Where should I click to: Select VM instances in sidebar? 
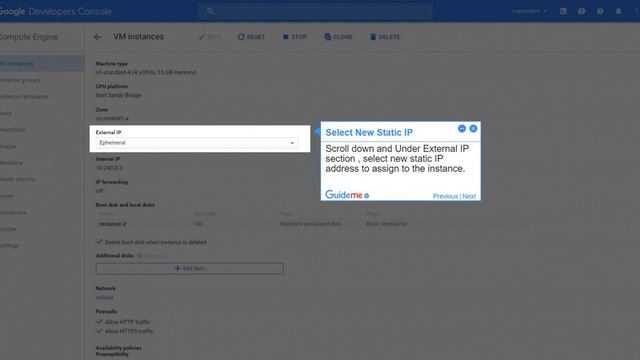pyautogui.click(x=41, y=64)
